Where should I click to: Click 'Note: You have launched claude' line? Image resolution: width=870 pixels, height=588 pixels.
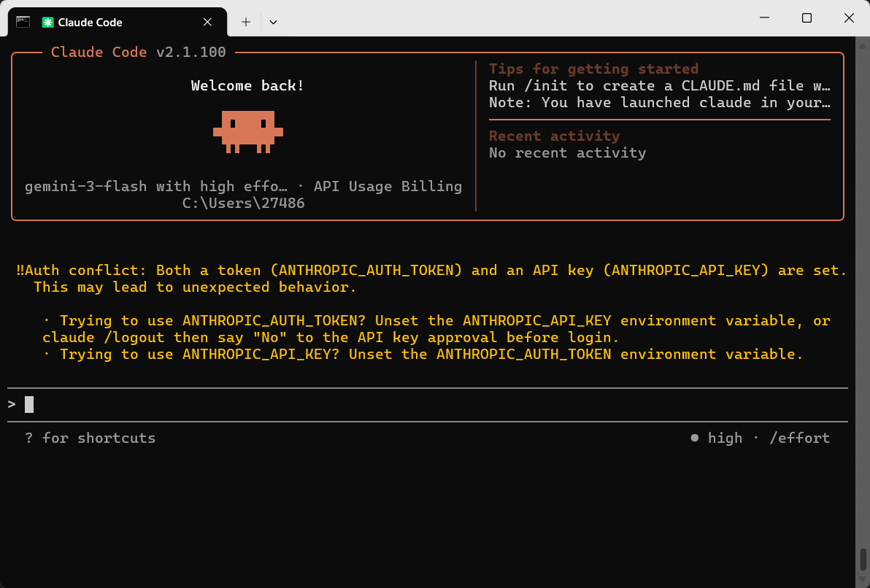click(x=660, y=103)
